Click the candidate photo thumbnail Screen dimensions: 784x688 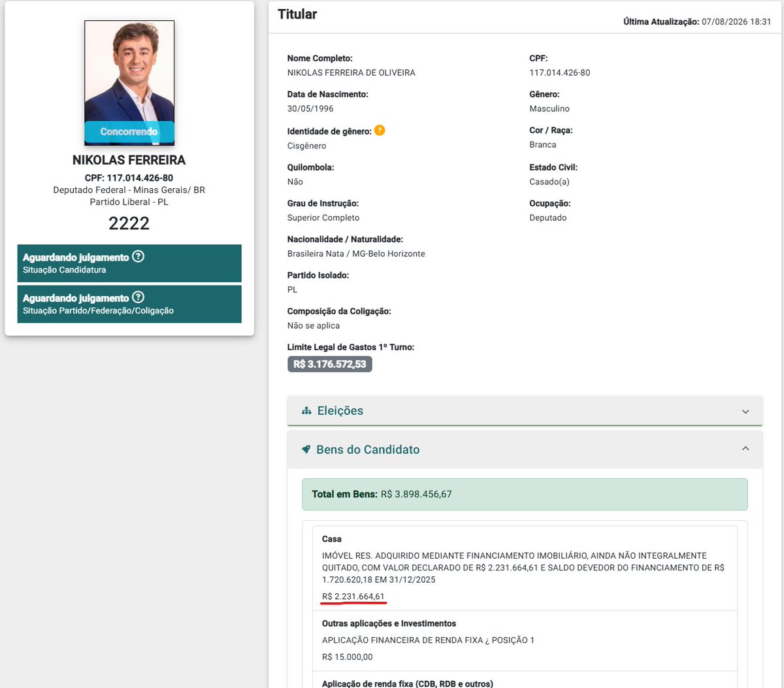[x=129, y=83]
